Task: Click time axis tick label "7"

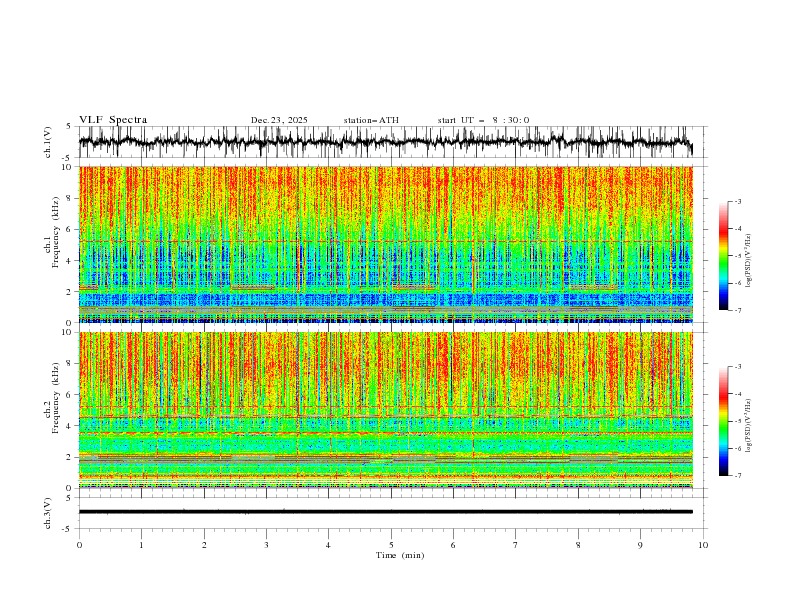Action: coord(516,545)
